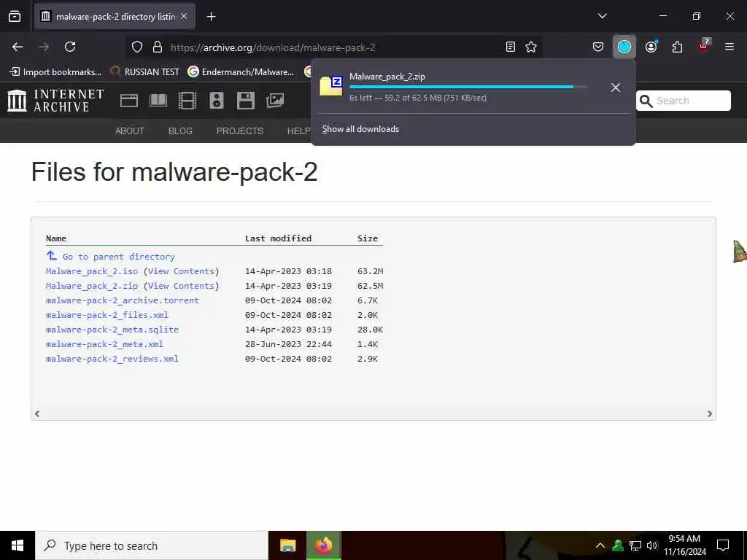Image resolution: width=747 pixels, height=560 pixels.
Task: Click the Internet Archive search field
Action: point(683,101)
